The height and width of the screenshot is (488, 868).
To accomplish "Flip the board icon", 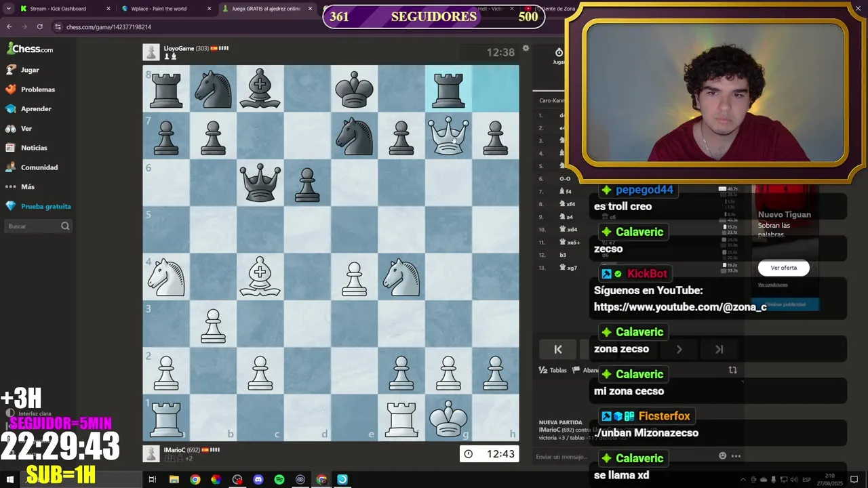I will [x=732, y=370].
